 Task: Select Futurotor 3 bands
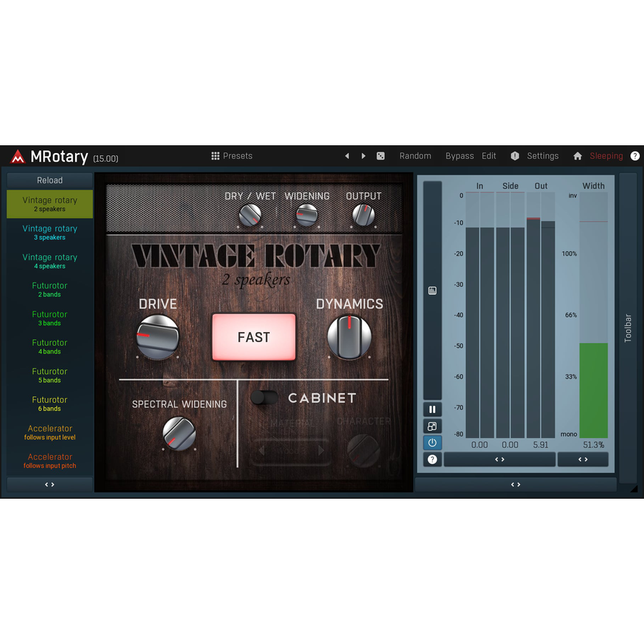pyautogui.click(x=49, y=318)
